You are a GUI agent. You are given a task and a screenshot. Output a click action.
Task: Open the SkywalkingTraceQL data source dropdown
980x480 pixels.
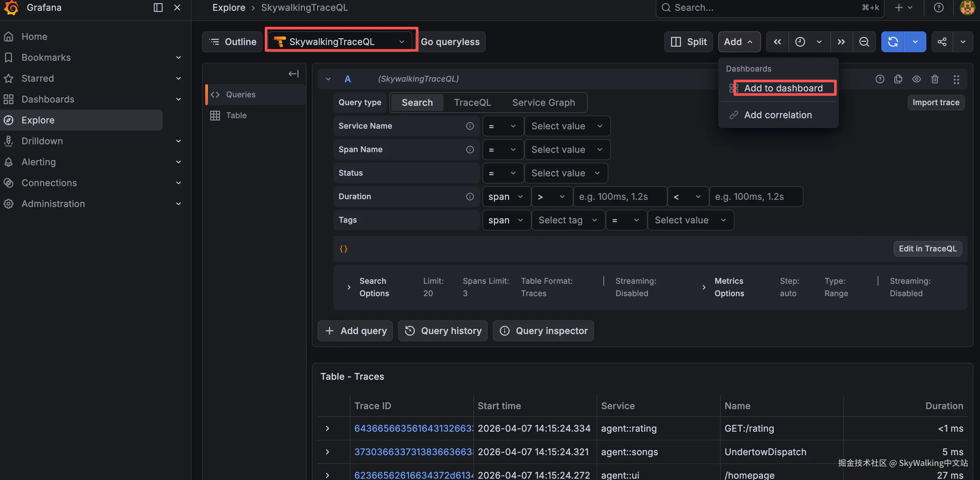pyautogui.click(x=339, y=42)
